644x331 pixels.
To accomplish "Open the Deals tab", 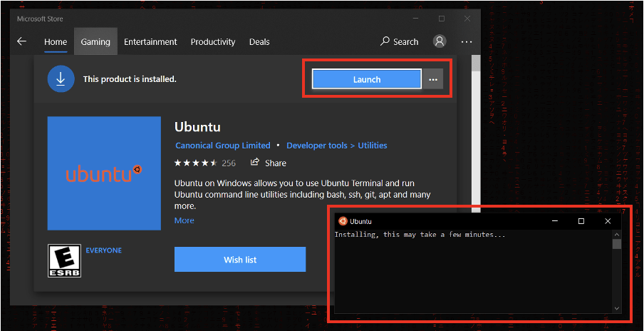I will 259,41.
